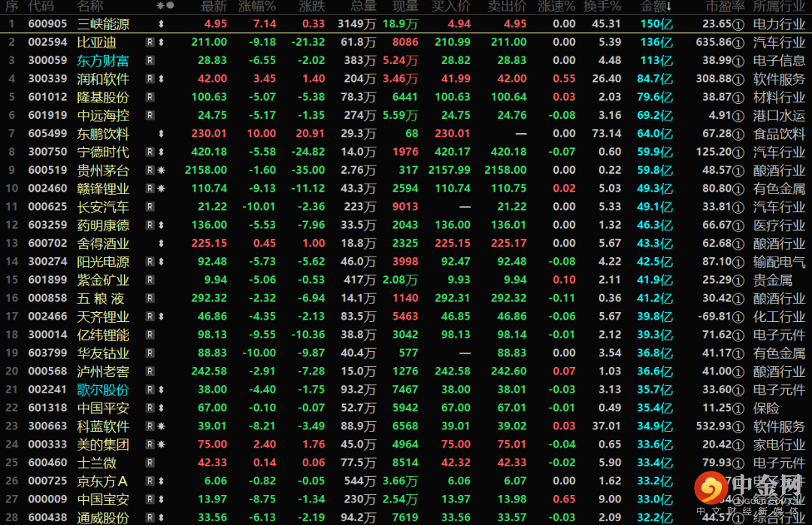The width and height of the screenshot is (812, 525).
Task: Click industry cell 贵金属
Action: tap(773, 280)
